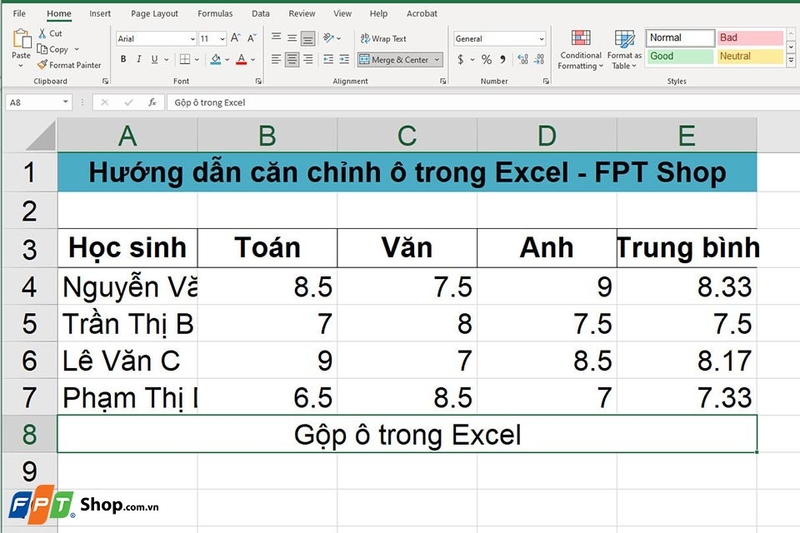Click the formula bar text field
This screenshot has width=800, height=533.
tap(482, 103)
